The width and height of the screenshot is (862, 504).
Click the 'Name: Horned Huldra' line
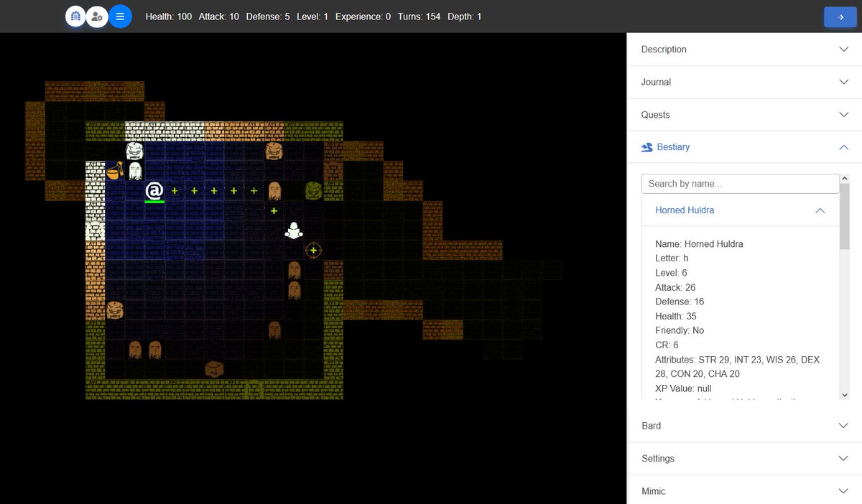coord(699,244)
